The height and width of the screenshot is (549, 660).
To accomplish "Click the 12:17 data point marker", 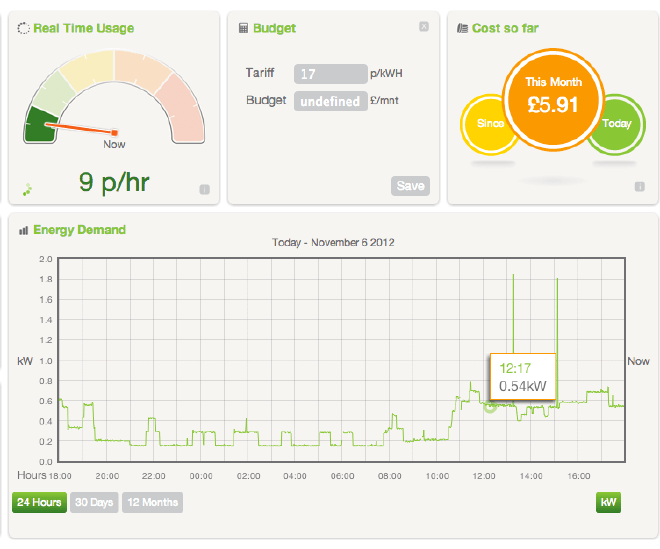I will [490, 406].
